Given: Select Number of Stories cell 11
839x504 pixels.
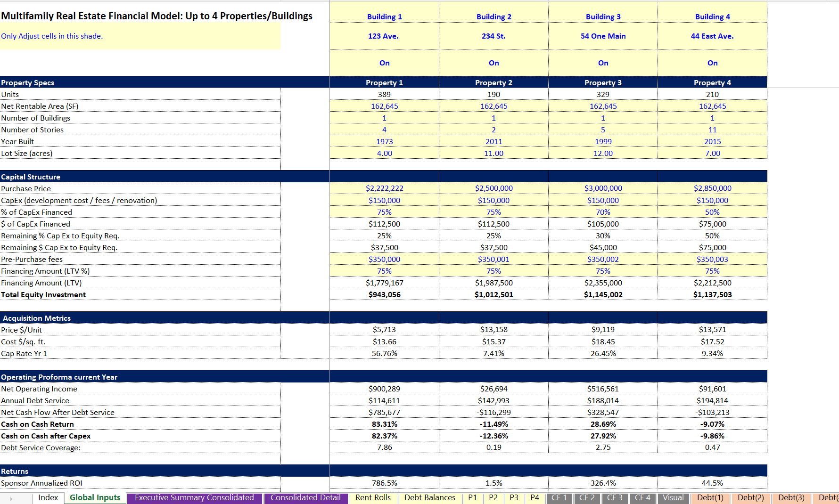Looking at the screenshot, I should pos(712,130).
